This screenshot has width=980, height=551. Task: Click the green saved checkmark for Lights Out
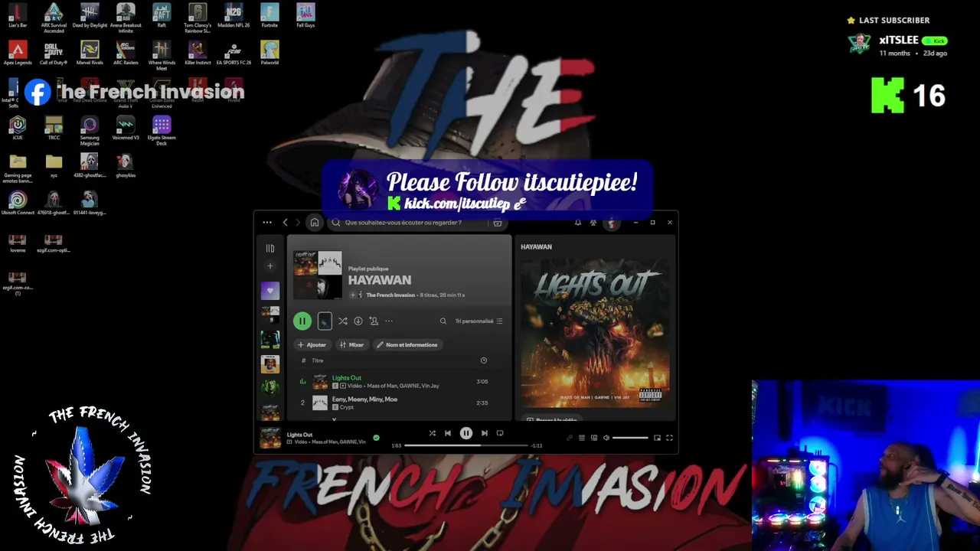(376, 438)
